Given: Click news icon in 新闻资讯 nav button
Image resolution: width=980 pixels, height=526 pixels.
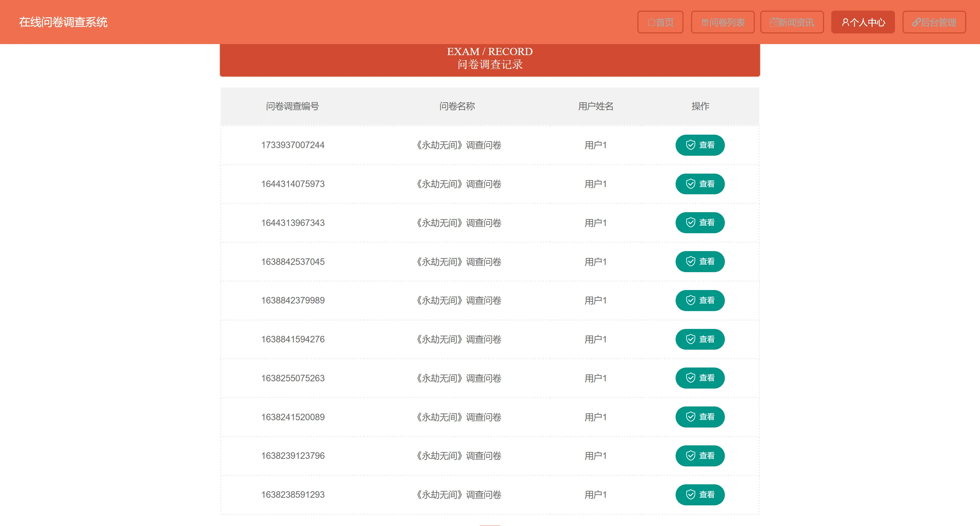Looking at the screenshot, I should (773, 22).
